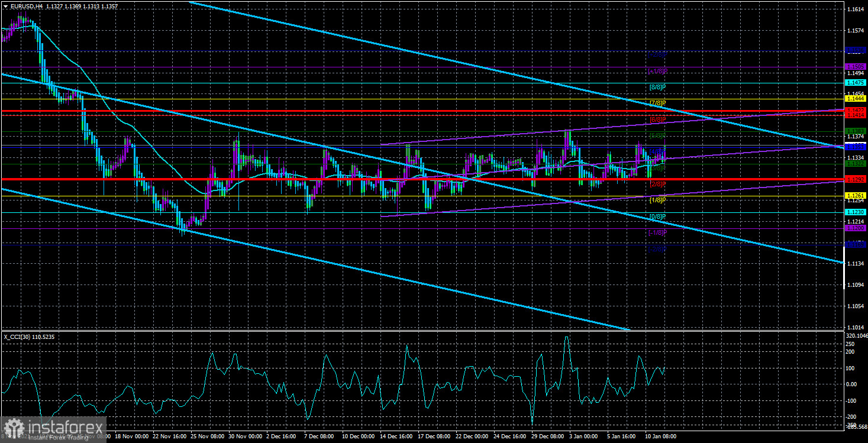Screen dimensions: 868x443
Task: Select the [8/8]P Murrey level label
Action: [658, 87]
